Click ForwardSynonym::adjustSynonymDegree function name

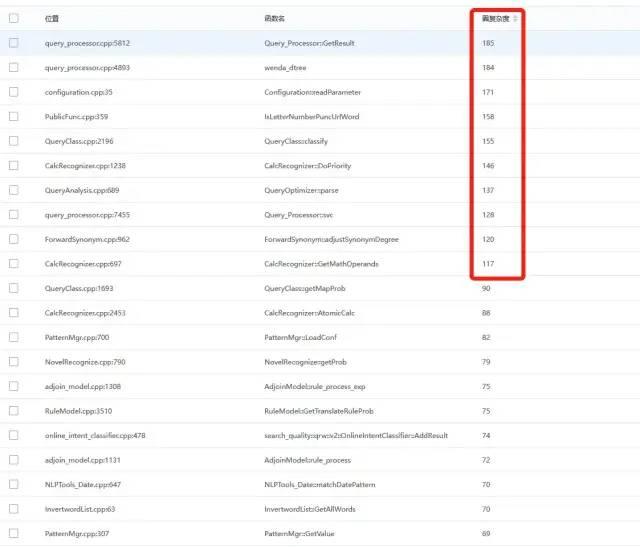pyautogui.click(x=331, y=239)
